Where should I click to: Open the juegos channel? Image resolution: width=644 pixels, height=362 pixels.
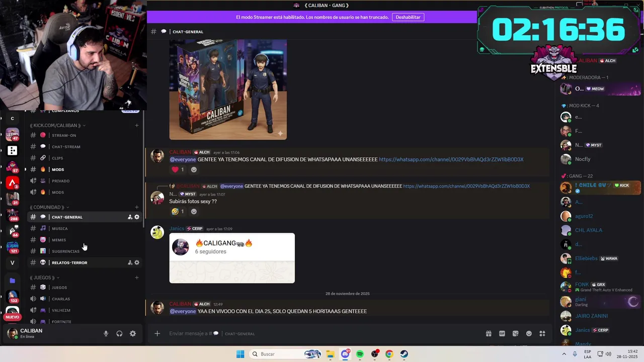[85, 288]
